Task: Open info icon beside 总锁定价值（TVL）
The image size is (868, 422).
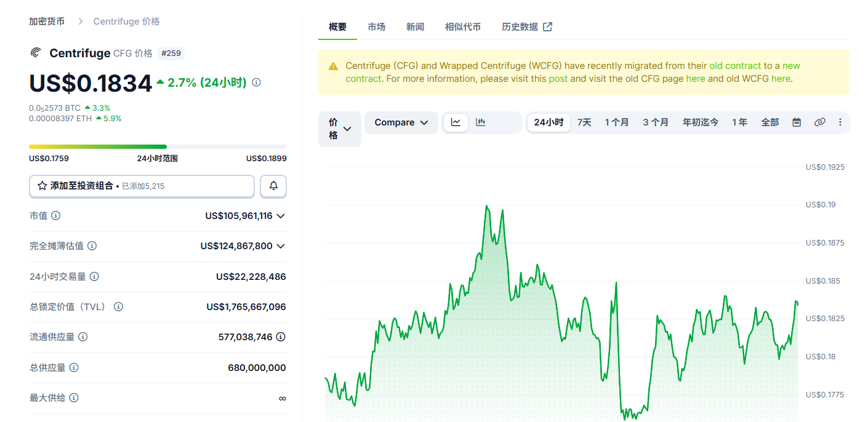Action: (x=118, y=306)
